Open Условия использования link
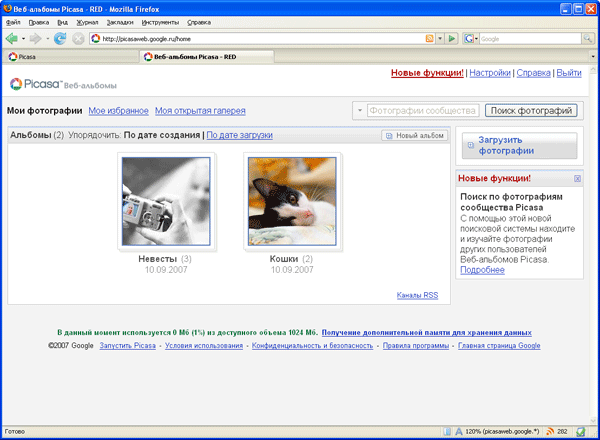Screen dimensions: 600x440 (204, 345)
